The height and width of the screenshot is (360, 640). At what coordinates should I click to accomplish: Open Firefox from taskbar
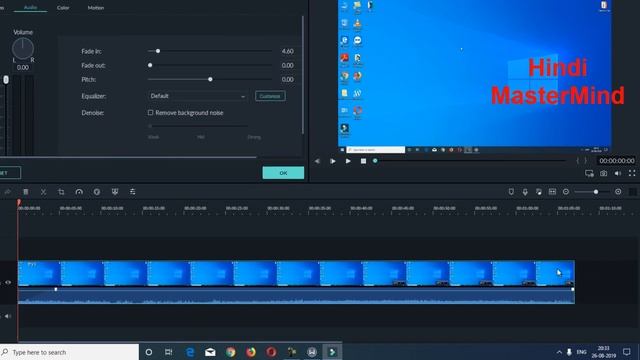pyautogui.click(x=251, y=352)
